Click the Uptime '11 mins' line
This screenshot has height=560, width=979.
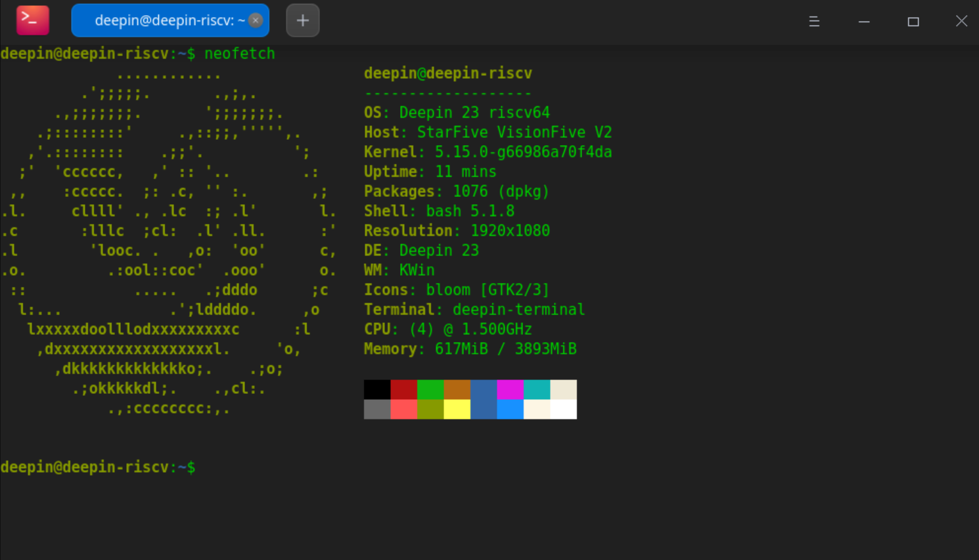coord(430,172)
